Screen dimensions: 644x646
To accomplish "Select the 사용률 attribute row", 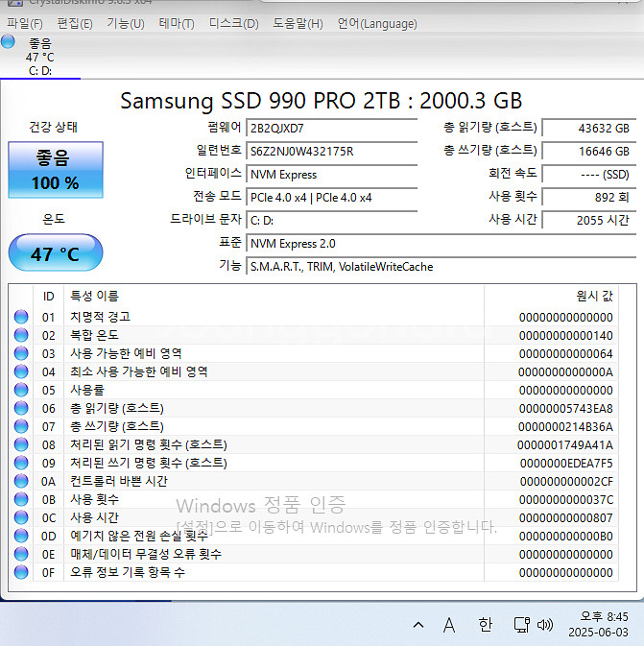I will [x=313, y=390].
